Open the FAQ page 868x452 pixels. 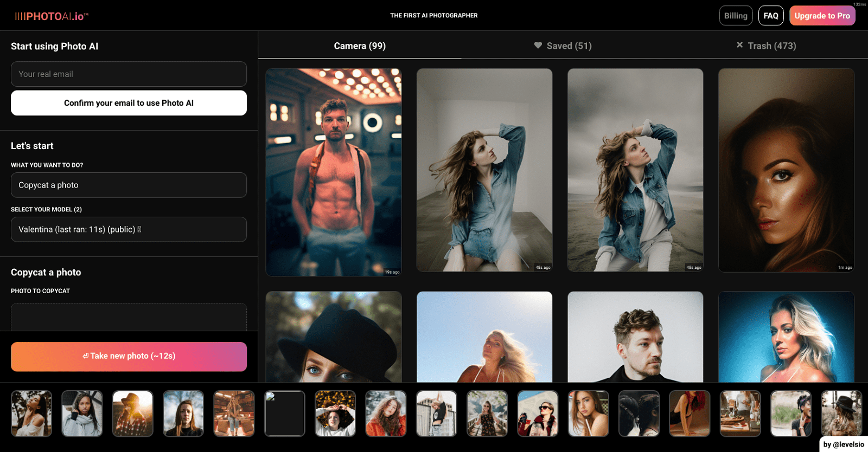coord(771,16)
